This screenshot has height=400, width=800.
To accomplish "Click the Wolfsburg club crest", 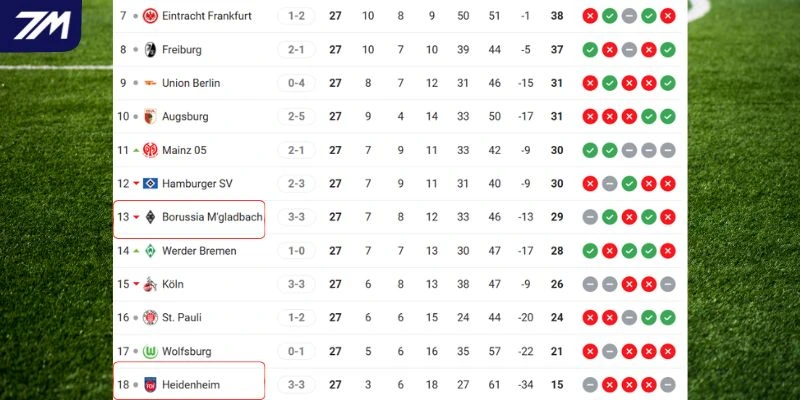I will pyautogui.click(x=150, y=351).
